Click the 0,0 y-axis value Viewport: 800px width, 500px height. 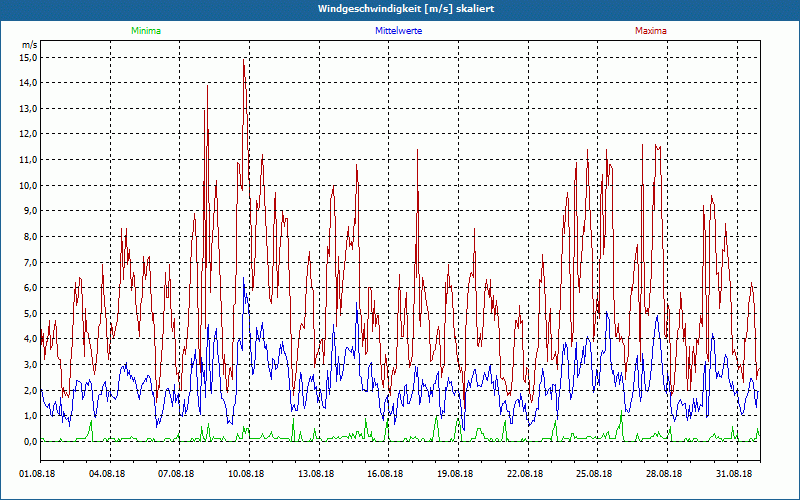[x=30, y=441]
